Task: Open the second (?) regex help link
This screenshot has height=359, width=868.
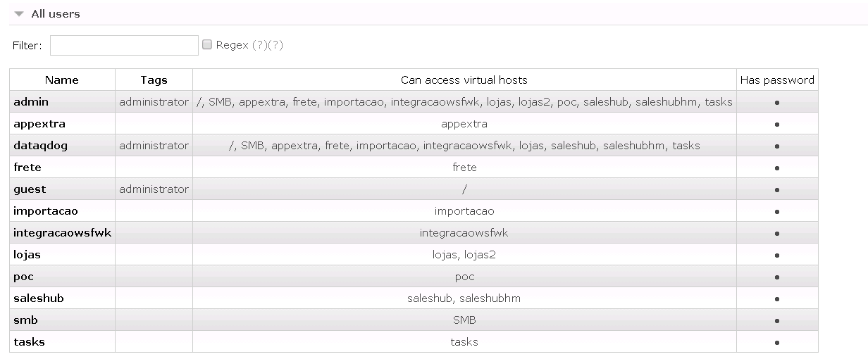Action: click(275, 45)
